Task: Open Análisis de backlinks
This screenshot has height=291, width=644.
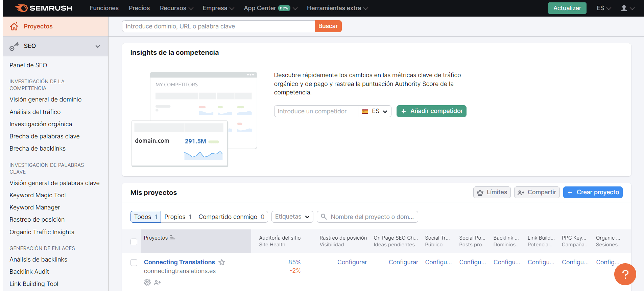Action: (39, 260)
